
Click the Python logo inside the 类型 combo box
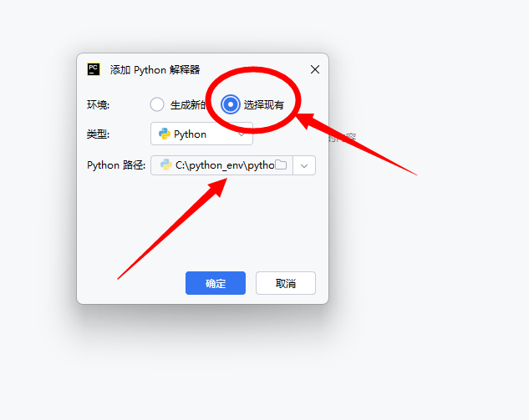tap(165, 134)
